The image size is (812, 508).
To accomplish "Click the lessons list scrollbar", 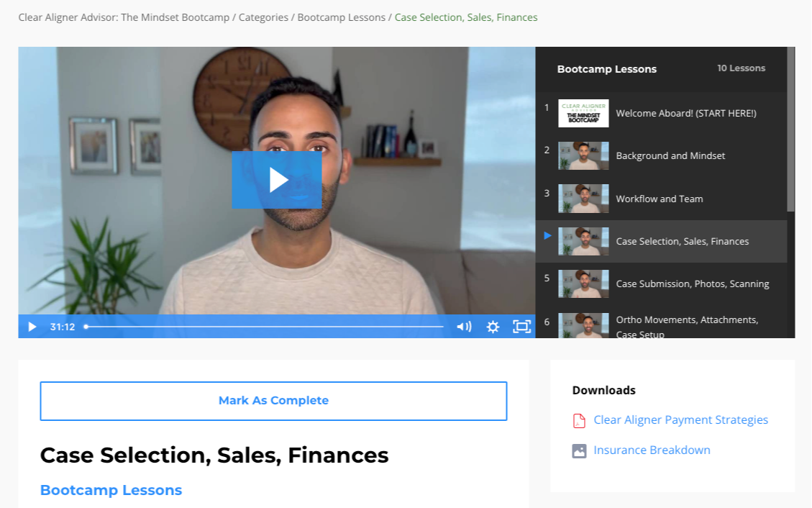I will tap(790, 130).
